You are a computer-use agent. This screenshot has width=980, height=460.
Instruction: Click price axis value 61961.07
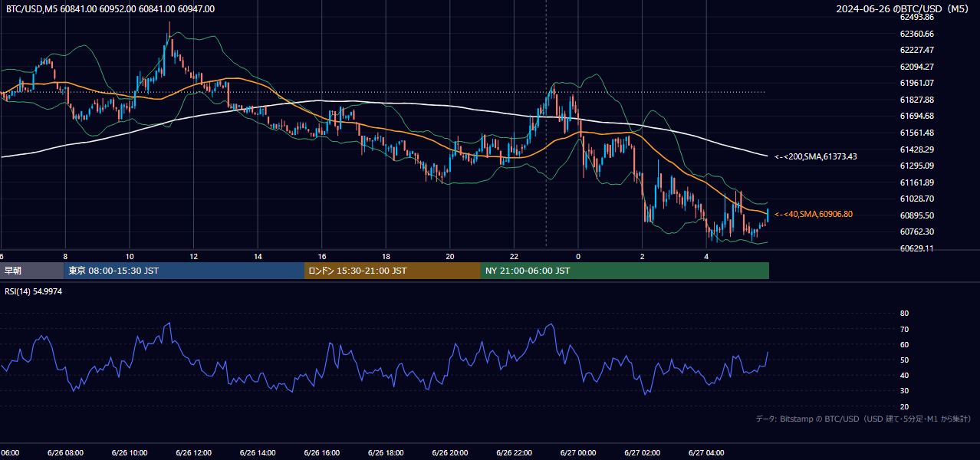coord(916,83)
